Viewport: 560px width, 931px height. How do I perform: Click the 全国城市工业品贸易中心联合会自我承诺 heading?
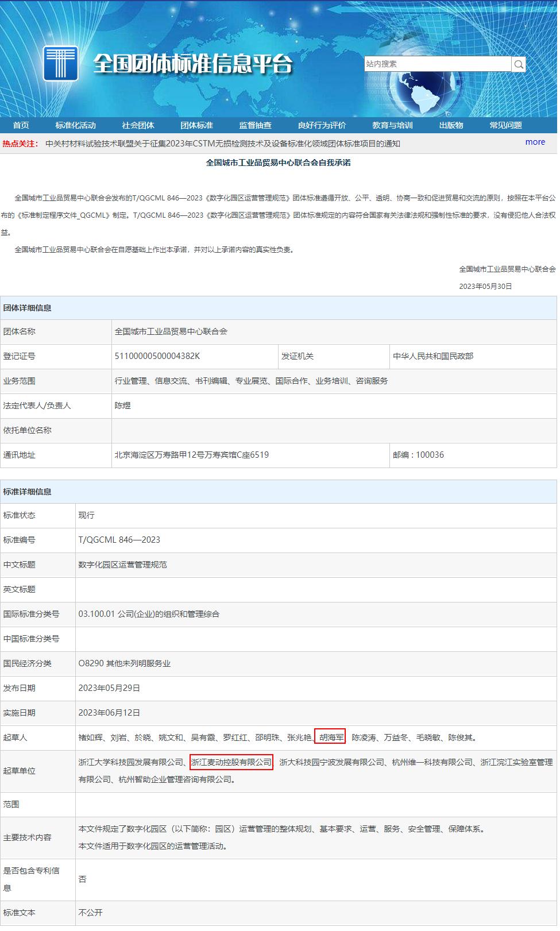(x=279, y=163)
